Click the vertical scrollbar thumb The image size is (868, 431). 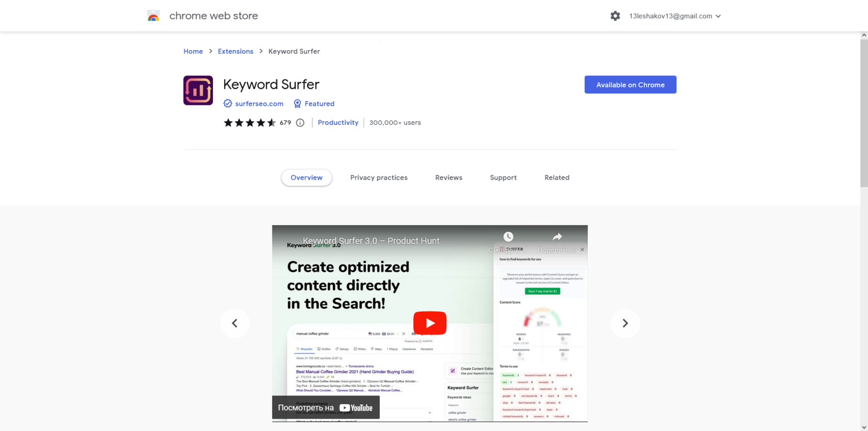pos(864,113)
